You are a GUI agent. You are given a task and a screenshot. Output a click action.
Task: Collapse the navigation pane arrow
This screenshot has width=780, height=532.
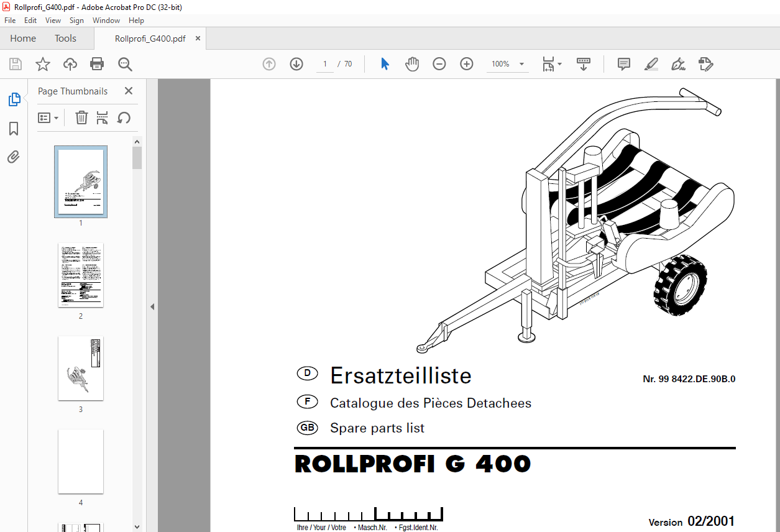(152, 306)
